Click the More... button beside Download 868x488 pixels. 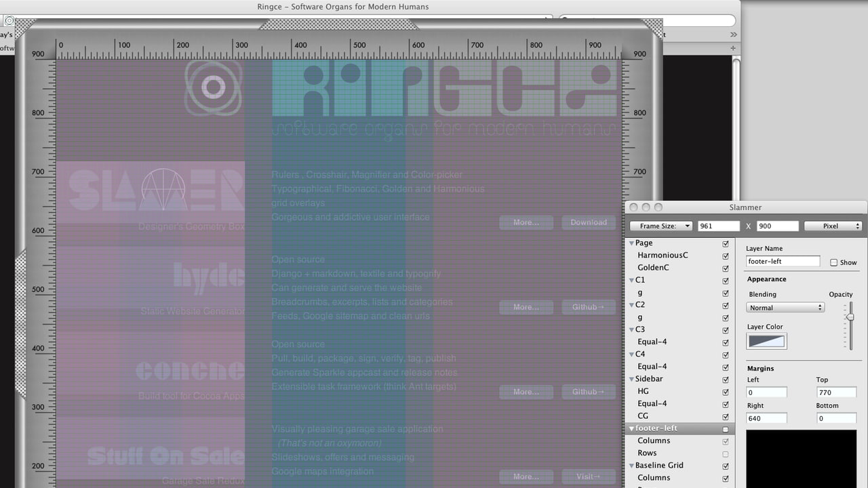coord(526,222)
